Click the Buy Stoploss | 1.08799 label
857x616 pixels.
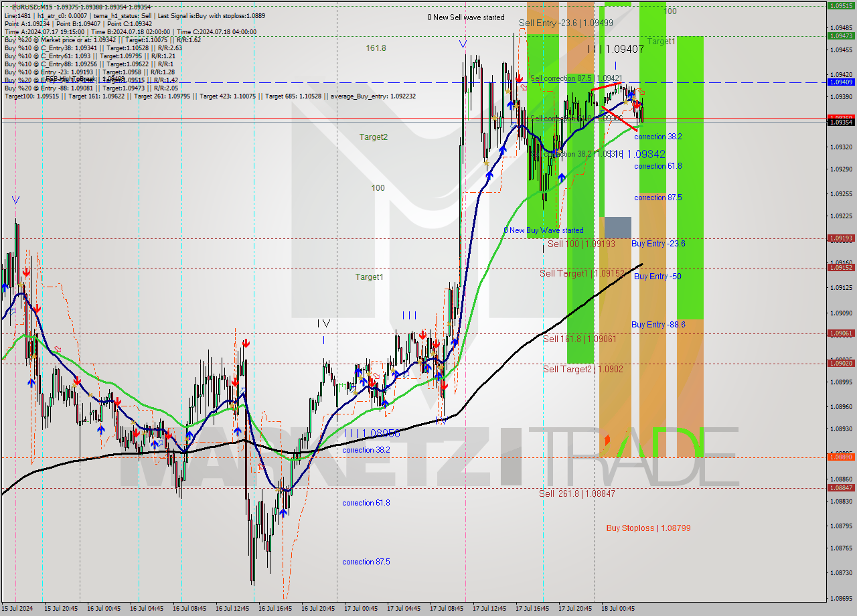coord(647,528)
